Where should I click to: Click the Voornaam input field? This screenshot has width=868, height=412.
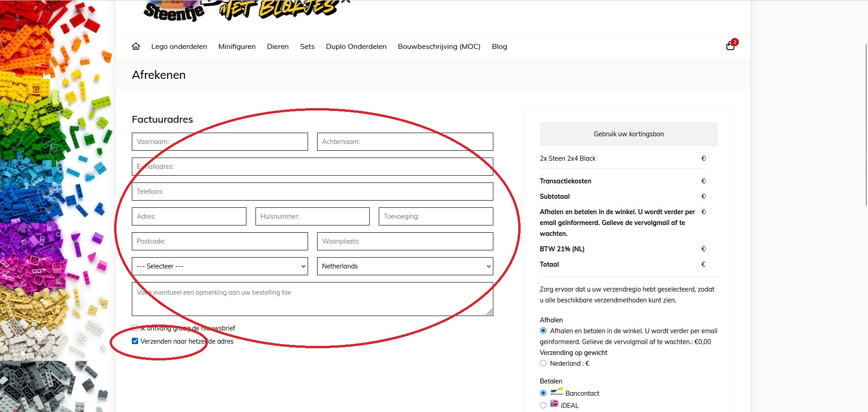220,142
